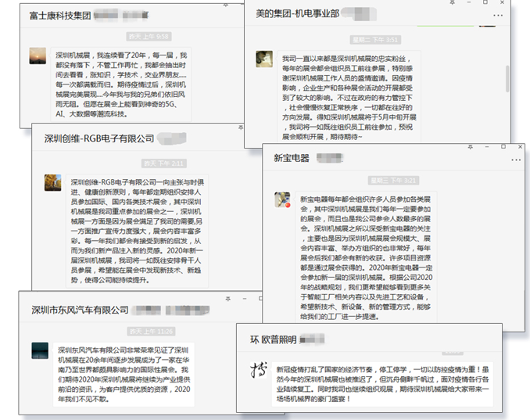Click the 深圳创维-RGB电子有限公司 chat title
Image resolution: width=530 pixels, height=420 pixels.
coord(99,138)
